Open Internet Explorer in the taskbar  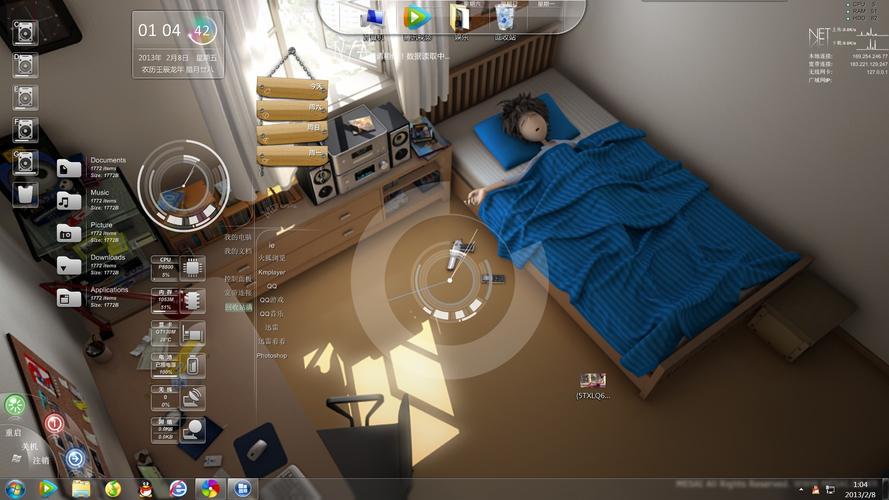point(178,488)
